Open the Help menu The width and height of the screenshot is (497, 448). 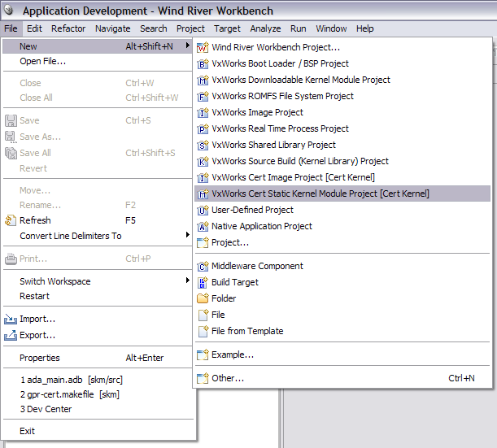tap(365, 28)
